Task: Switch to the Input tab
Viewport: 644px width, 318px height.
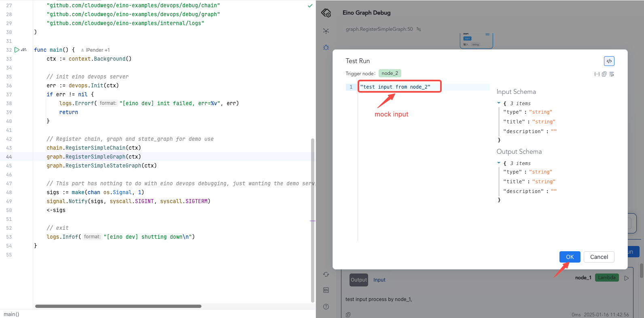Action: tap(379, 280)
